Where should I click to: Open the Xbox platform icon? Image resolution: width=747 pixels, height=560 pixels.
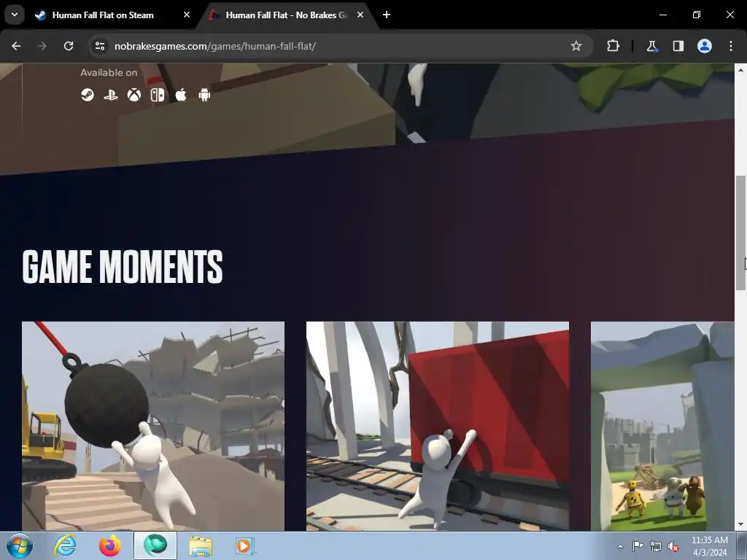(134, 96)
